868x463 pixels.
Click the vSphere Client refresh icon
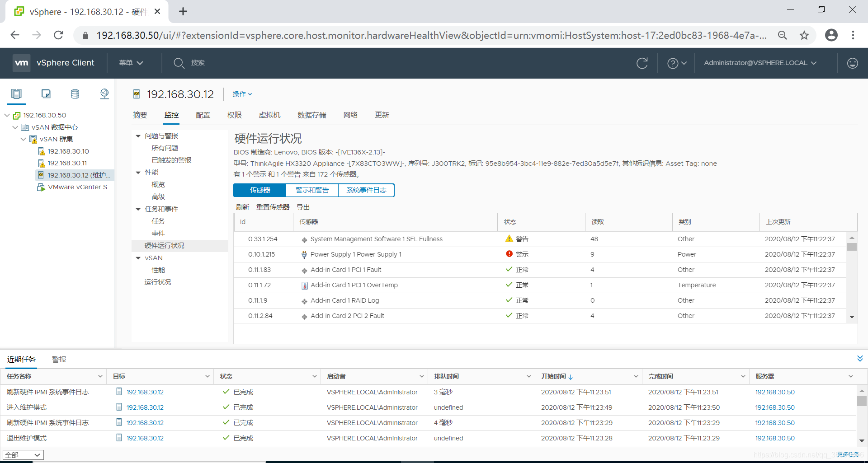click(642, 63)
